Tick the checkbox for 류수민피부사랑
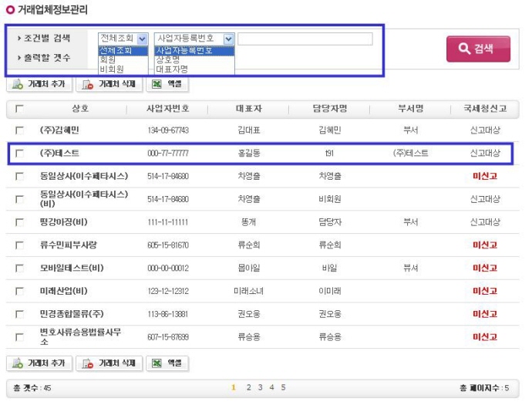 point(19,245)
